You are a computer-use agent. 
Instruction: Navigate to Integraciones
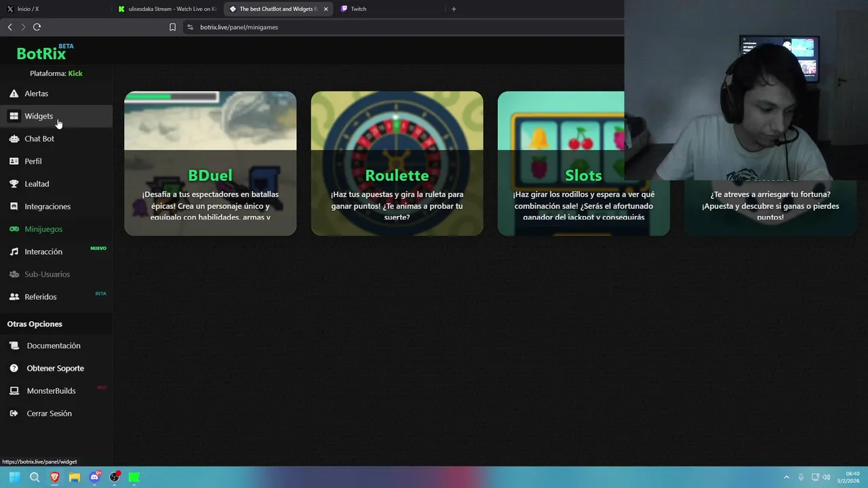(47, 207)
